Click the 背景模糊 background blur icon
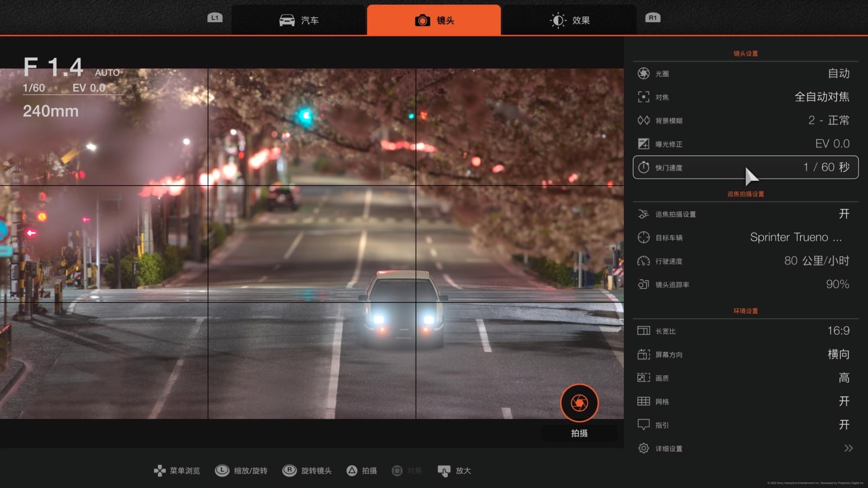This screenshot has height=488, width=868. pyautogui.click(x=643, y=120)
